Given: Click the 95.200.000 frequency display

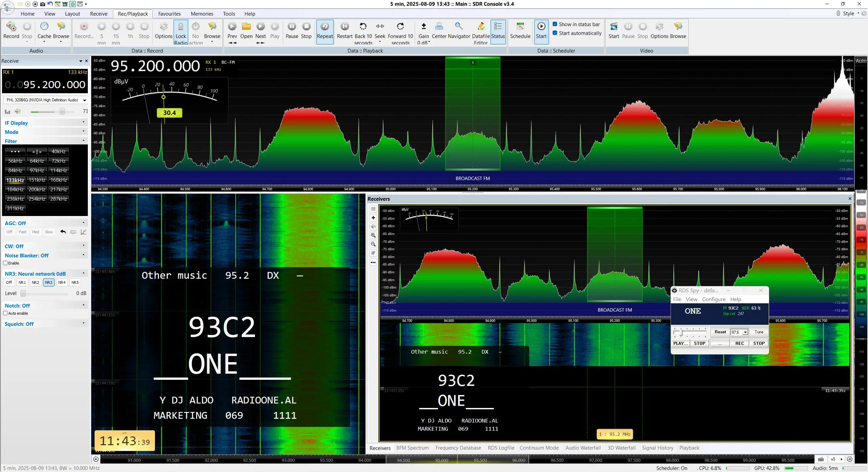Looking at the screenshot, I should (x=155, y=66).
